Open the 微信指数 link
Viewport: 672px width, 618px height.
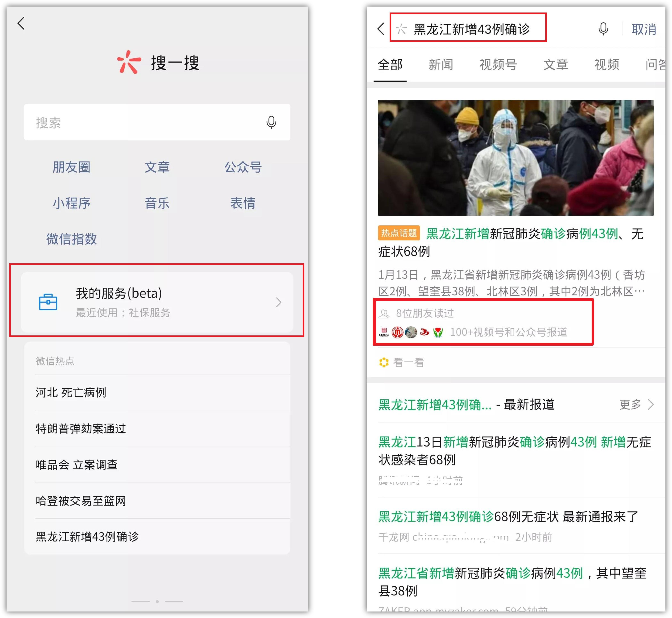[x=72, y=238]
